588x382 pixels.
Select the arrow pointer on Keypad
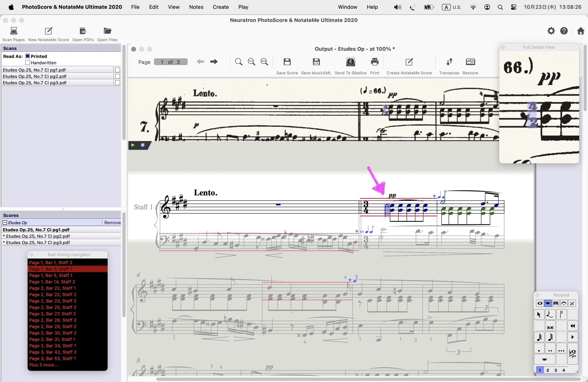click(539, 315)
